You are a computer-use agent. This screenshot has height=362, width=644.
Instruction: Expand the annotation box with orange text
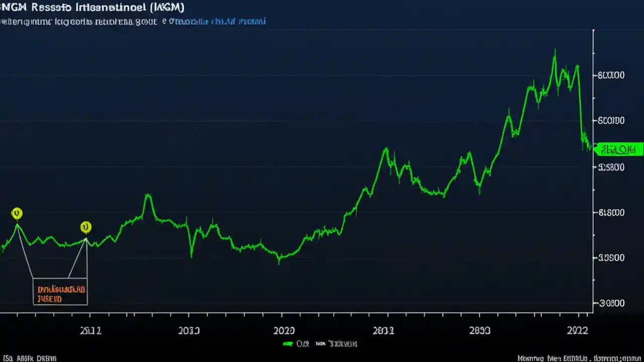[60, 292]
